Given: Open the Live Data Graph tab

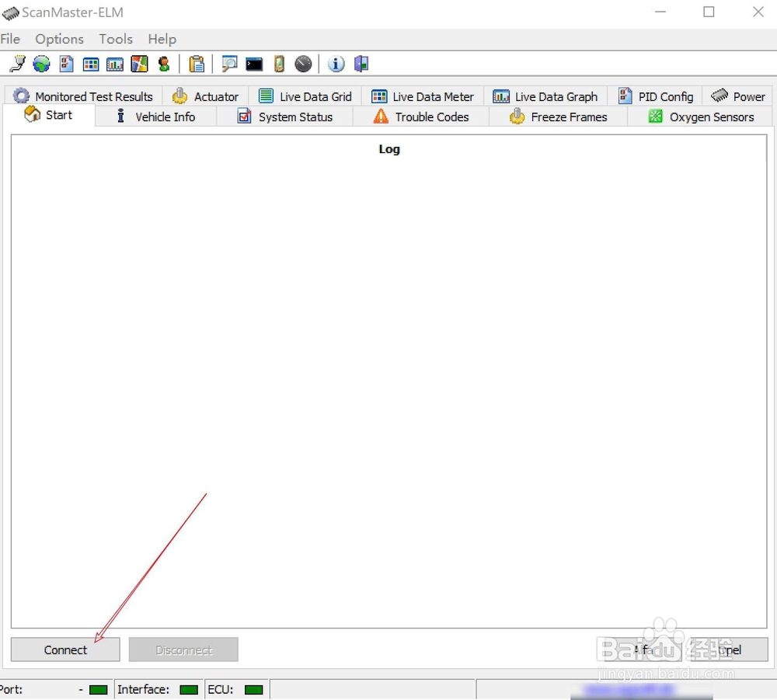Looking at the screenshot, I should 545,96.
